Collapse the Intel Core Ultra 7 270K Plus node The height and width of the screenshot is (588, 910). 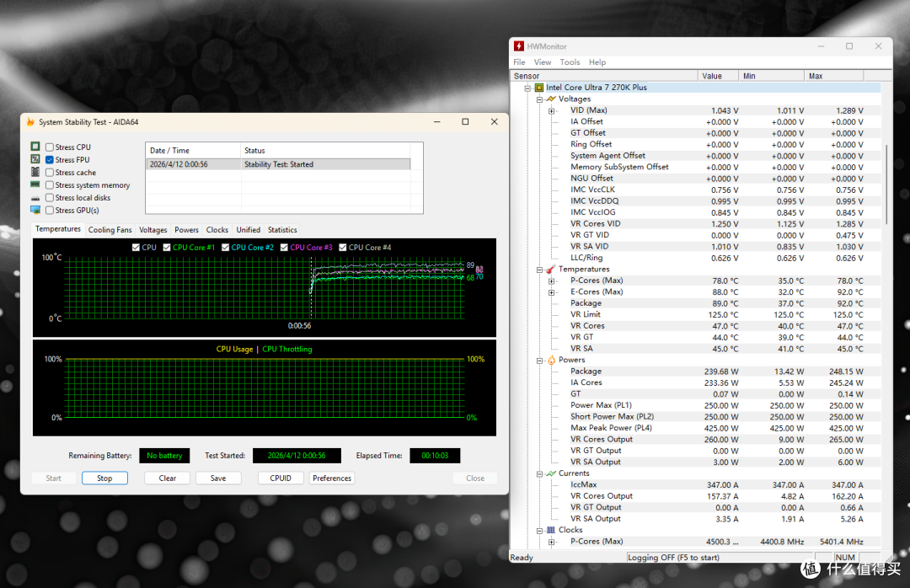(x=527, y=88)
